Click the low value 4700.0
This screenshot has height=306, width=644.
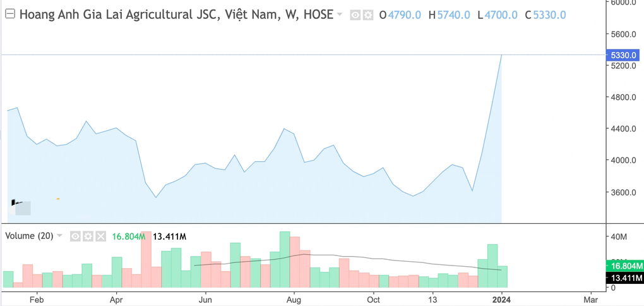[x=501, y=15]
